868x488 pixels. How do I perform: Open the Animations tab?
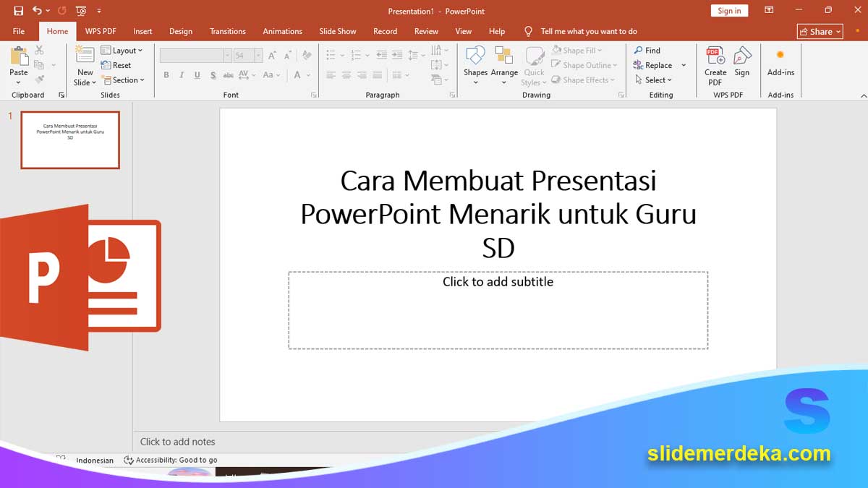coord(283,31)
